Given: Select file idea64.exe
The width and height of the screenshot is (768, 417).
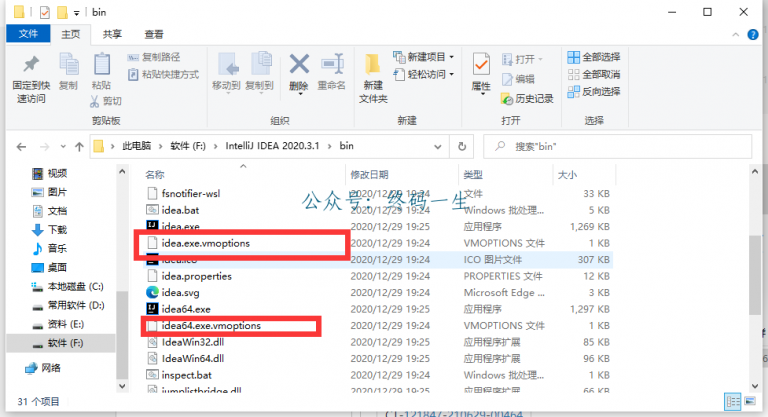Looking at the screenshot, I should [x=186, y=309].
